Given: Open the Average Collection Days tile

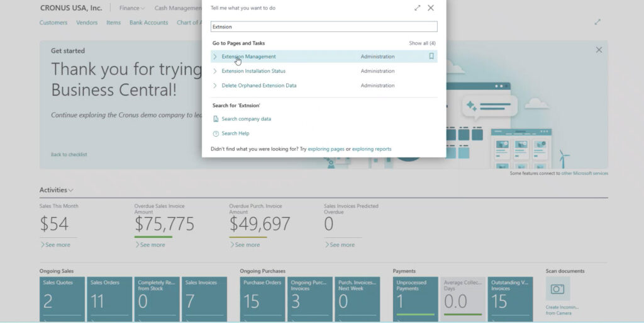Looking at the screenshot, I should coord(463,299).
